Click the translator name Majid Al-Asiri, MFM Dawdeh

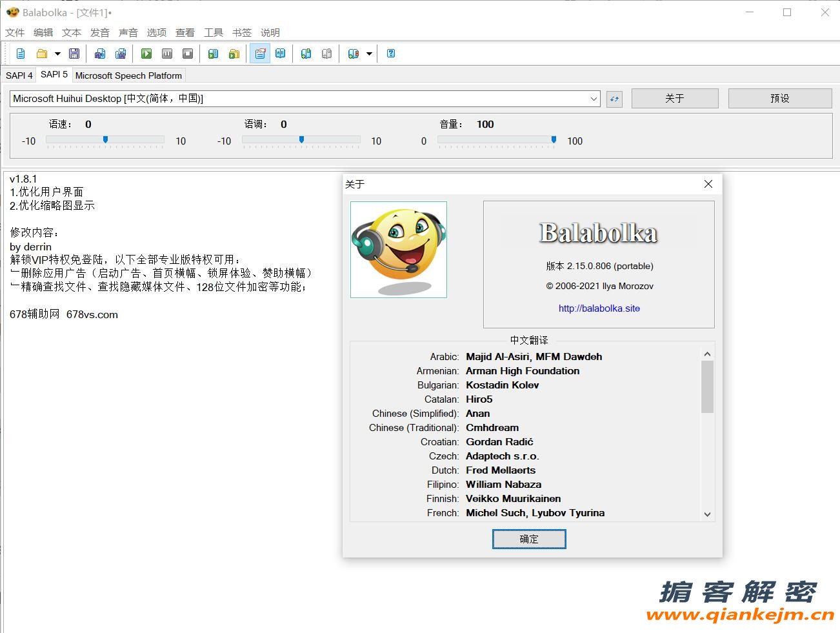(534, 357)
